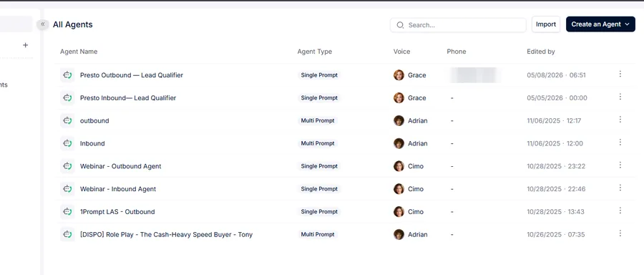Click the date 10/26/2025 · 07:35
Viewport: 644px width, 275px height.
[556, 235]
